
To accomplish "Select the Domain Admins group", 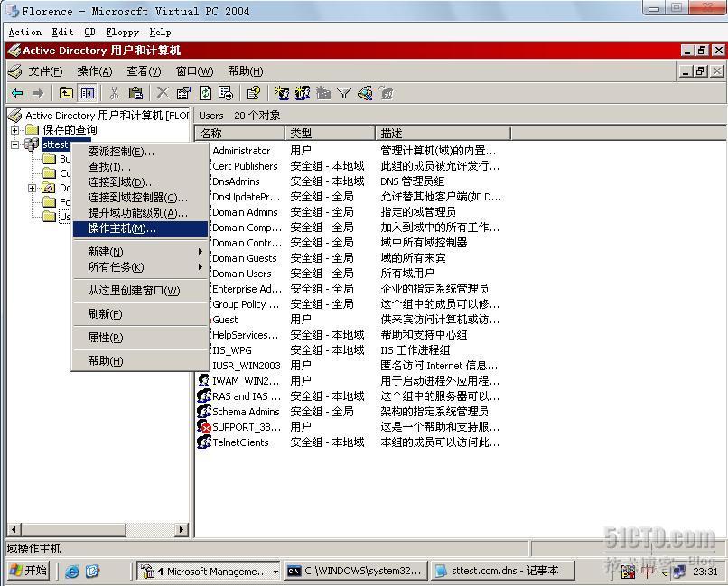I will coord(245,212).
